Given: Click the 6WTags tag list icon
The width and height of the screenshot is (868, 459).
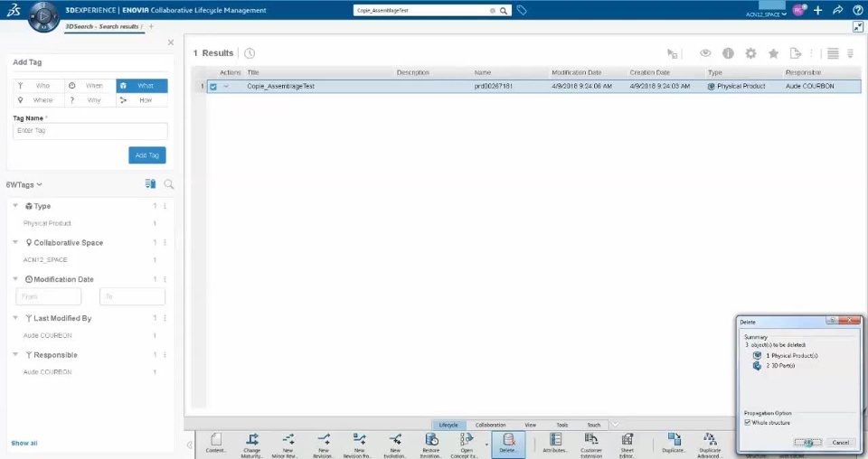Looking at the screenshot, I should 150,184.
